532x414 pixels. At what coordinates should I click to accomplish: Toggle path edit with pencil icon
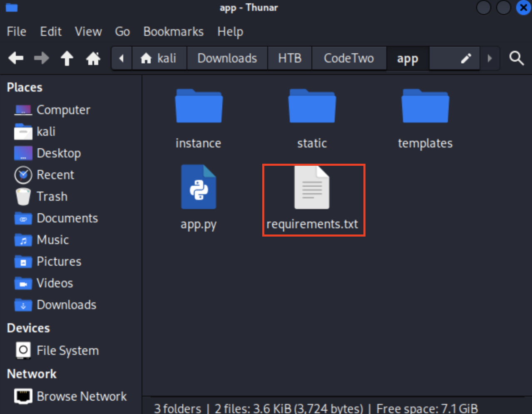point(466,58)
